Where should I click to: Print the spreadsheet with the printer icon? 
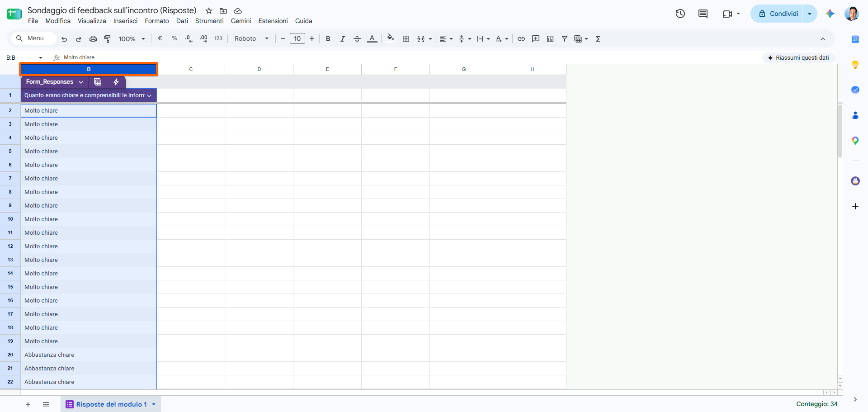point(93,39)
